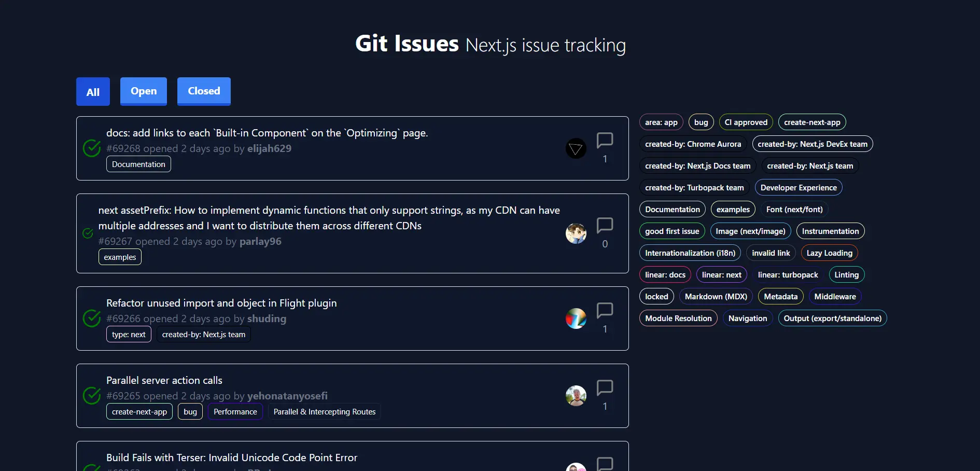980x471 pixels.
Task: Filter by 'created-by: Next.js Docs team' label
Action: click(x=698, y=166)
